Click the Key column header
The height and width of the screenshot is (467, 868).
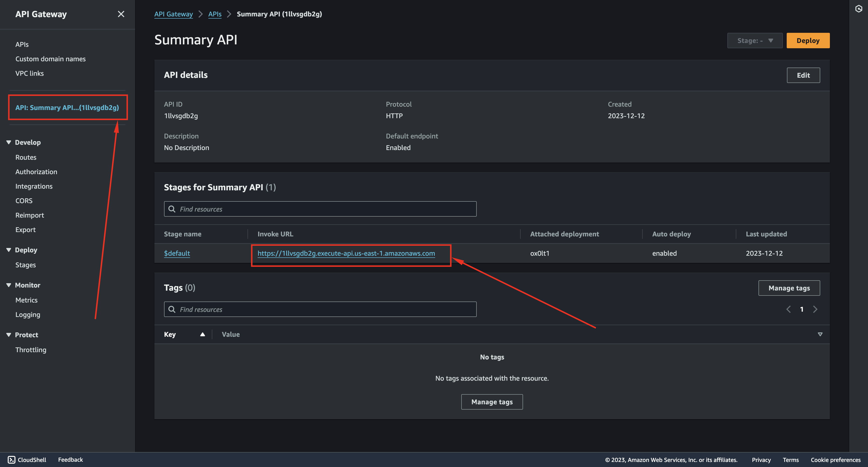170,334
